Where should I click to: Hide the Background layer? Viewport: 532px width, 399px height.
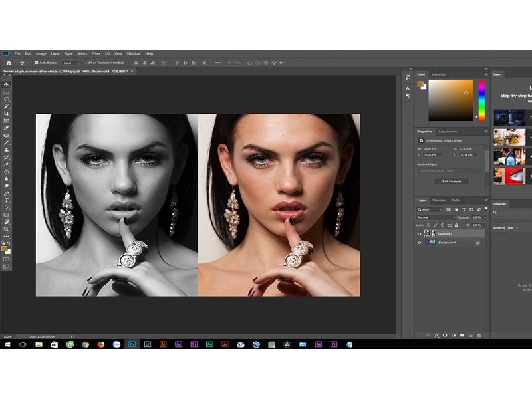[419, 242]
